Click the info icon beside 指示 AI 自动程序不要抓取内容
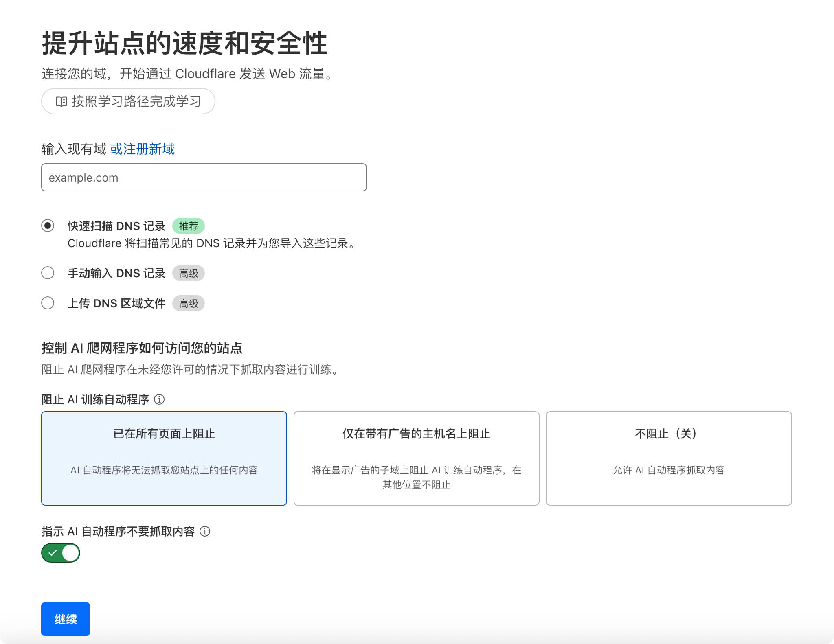The width and height of the screenshot is (834, 644). pyautogui.click(x=205, y=531)
